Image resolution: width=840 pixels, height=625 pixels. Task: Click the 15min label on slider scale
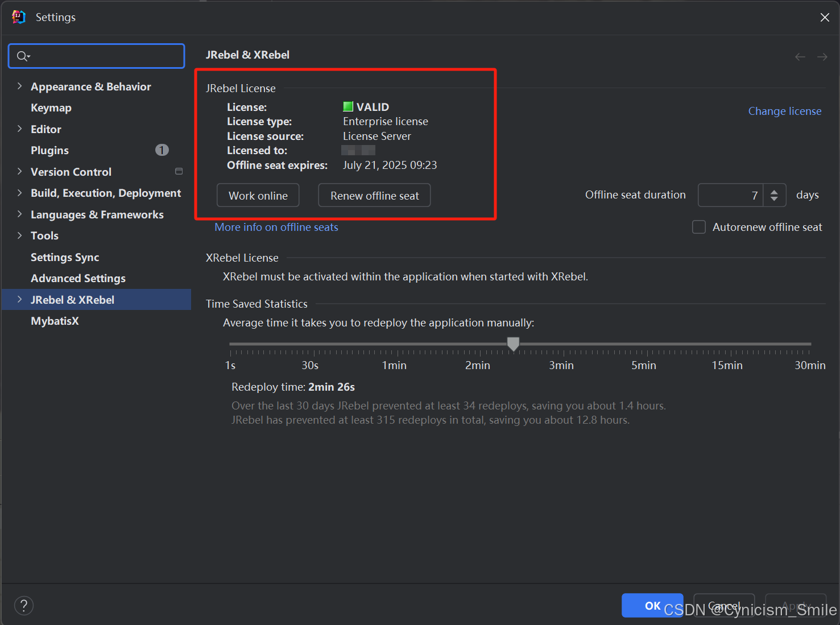(727, 365)
